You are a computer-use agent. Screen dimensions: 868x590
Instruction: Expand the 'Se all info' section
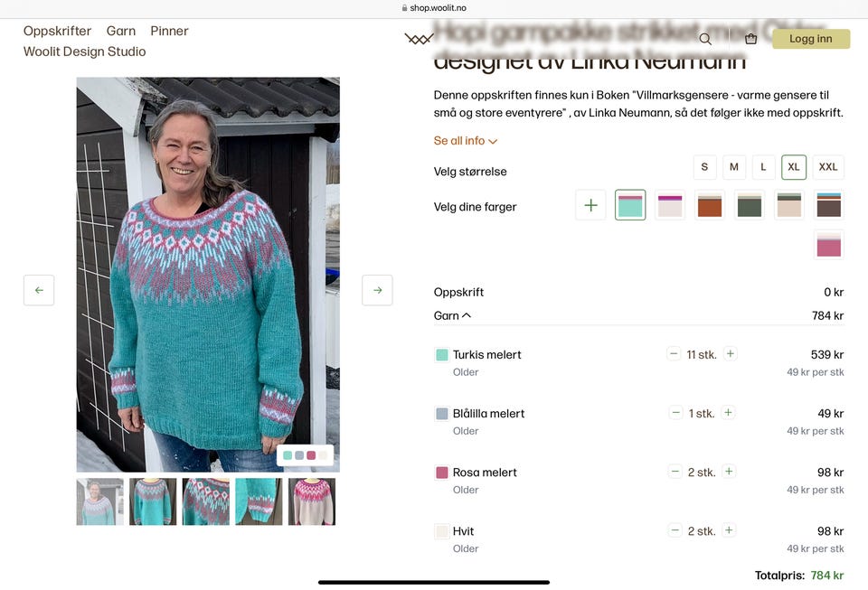[466, 141]
